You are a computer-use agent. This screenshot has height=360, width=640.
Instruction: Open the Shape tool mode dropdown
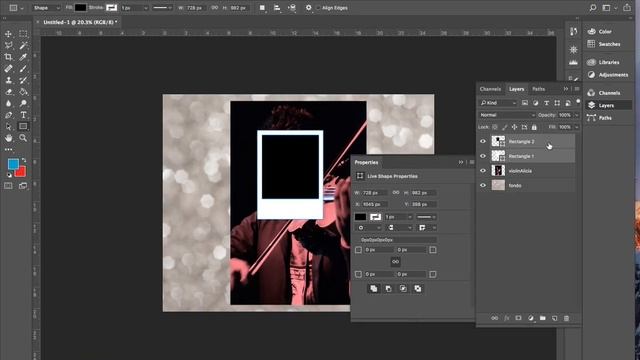coord(46,8)
